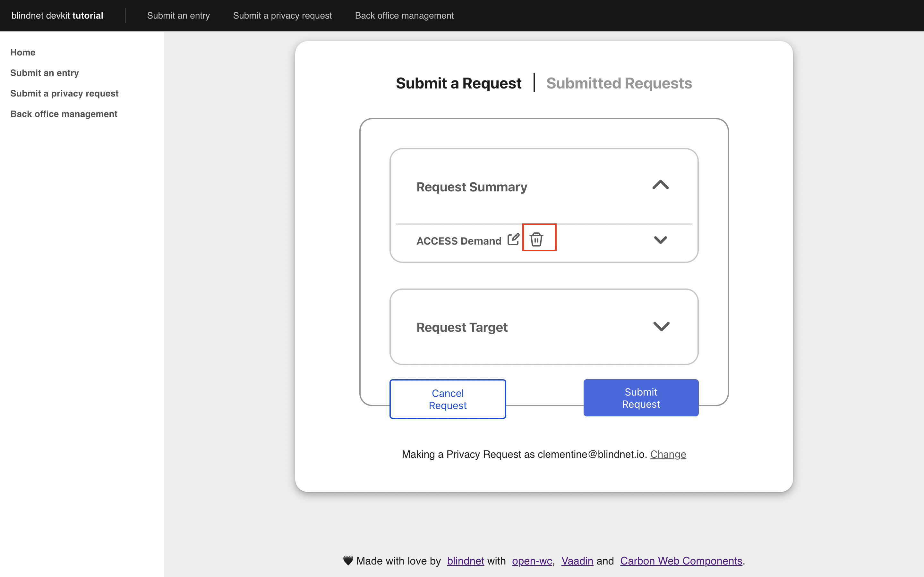Image resolution: width=924 pixels, height=577 pixels.
Task: Select Submit a privacy request in sidebar
Action: [x=64, y=94]
